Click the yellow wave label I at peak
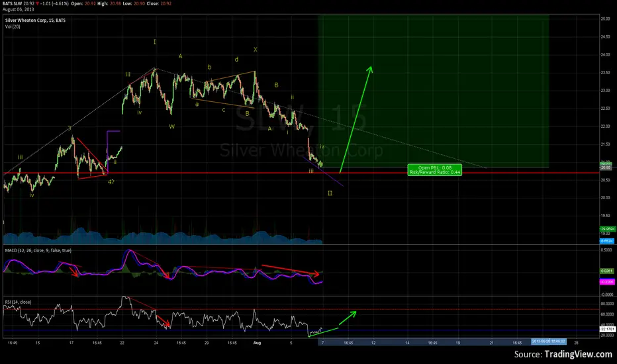Image resolution: width=617 pixels, height=364 pixels. (155, 42)
